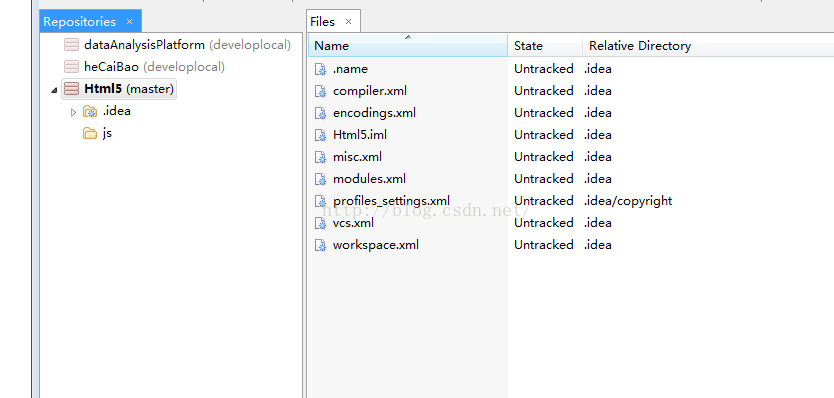Select the workspace.xml file name
Image resolution: width=834 pixels, height=398 pixels.
[x=376, y=245]
